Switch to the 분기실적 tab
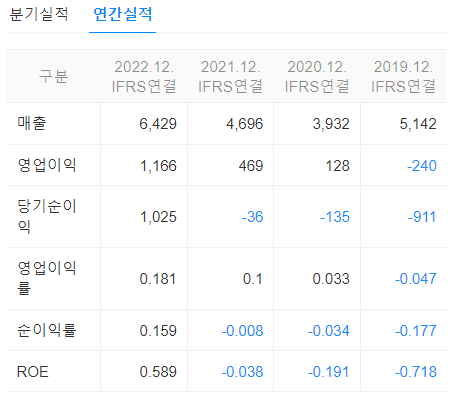470x403 pixels. pyautogui.click(x=39, y=14)
